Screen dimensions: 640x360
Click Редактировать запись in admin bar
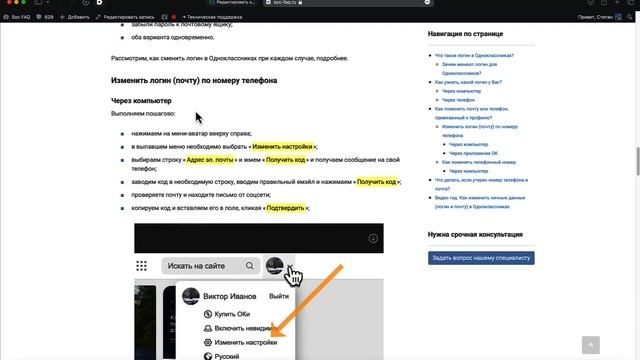[125, 17]
